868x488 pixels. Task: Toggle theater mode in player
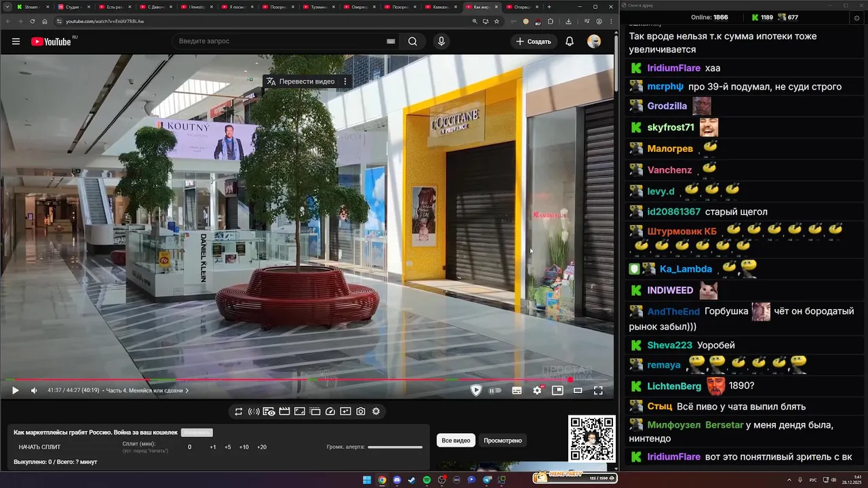[x=578, y=390]
